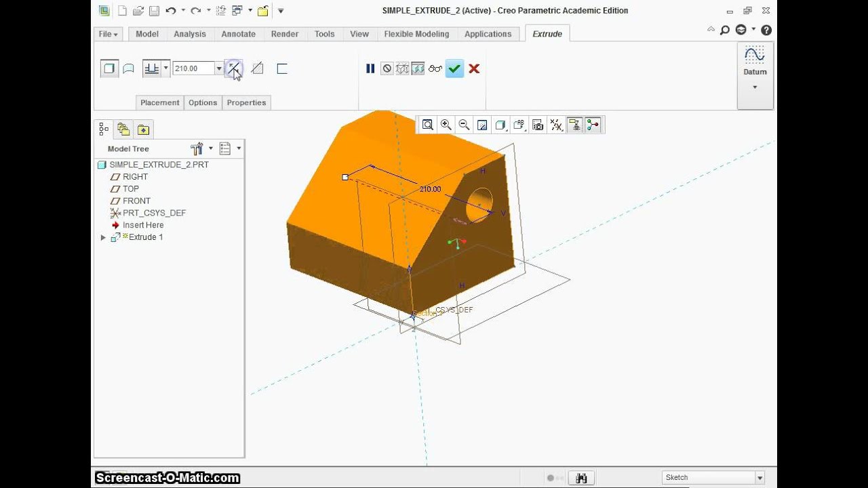The image size is (868, 488).
Task: Switch to the Render ribbon tab
Action: tap(285, 34)
